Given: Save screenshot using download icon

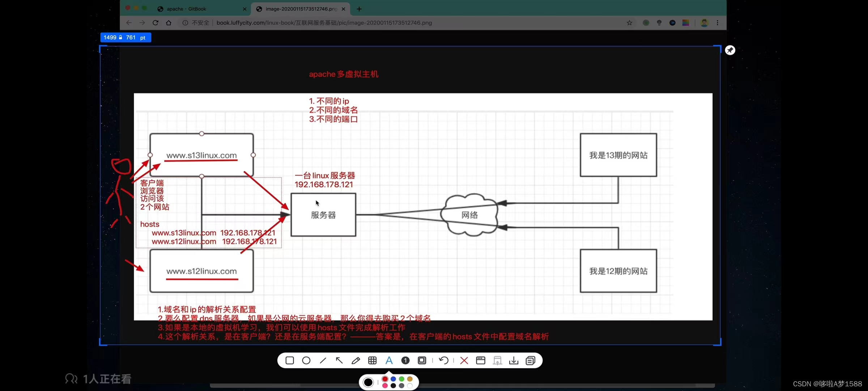Looking at the screenshot, I should (x=514, y=361).
